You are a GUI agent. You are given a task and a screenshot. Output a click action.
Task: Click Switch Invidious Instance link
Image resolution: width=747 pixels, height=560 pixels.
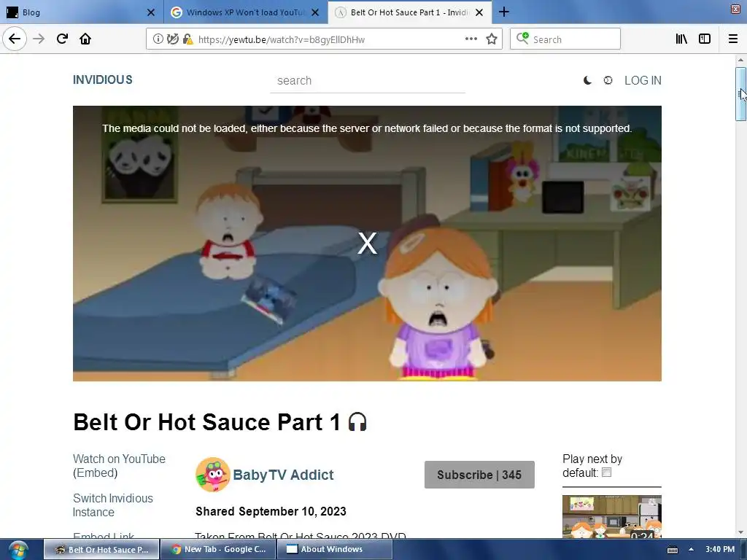click(113, 505)
